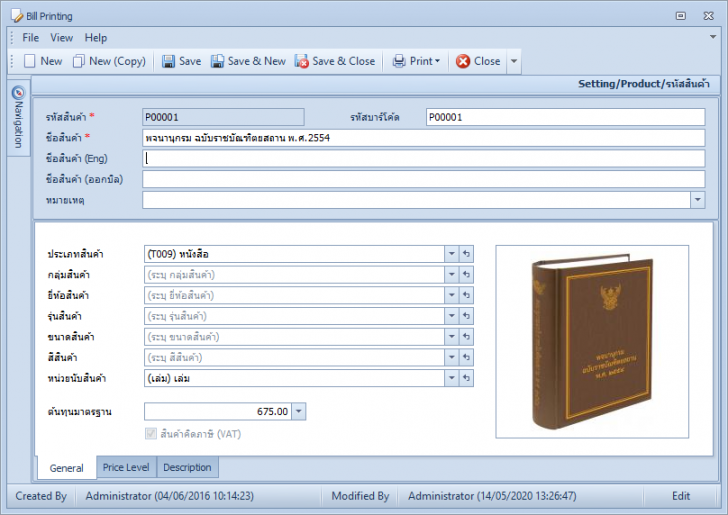Click the red Close toolbar icon
The width and height of the screenshot is (728, 515).
pyautogui.click(x=463, y=61)
